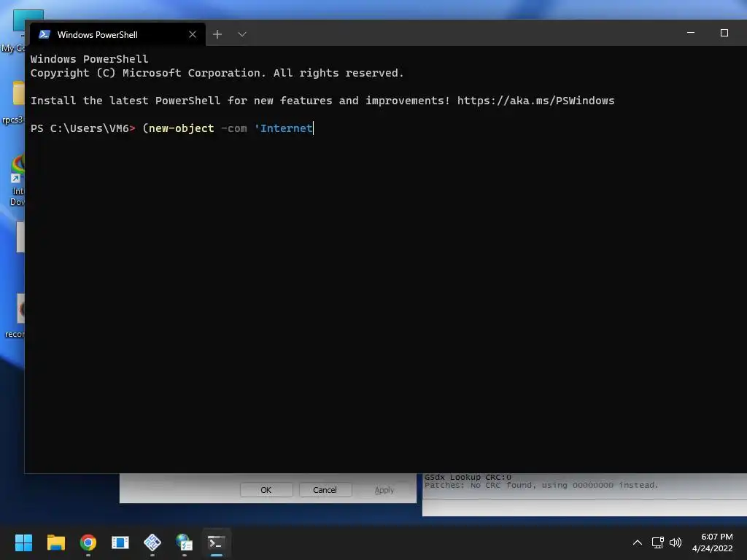Open Google Chrome from taskbar
The image size is (747, 560).
[88, 542]
